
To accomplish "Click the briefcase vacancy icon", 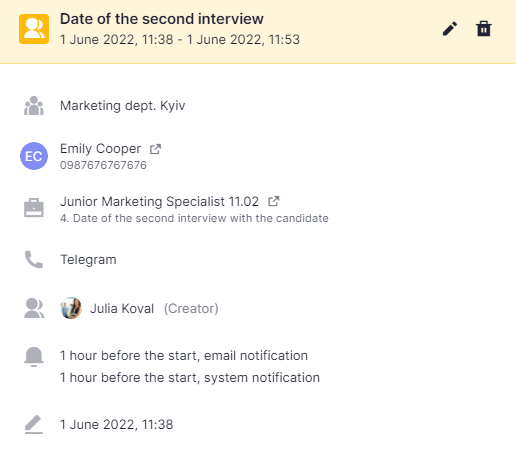I will tap(34, 208).
